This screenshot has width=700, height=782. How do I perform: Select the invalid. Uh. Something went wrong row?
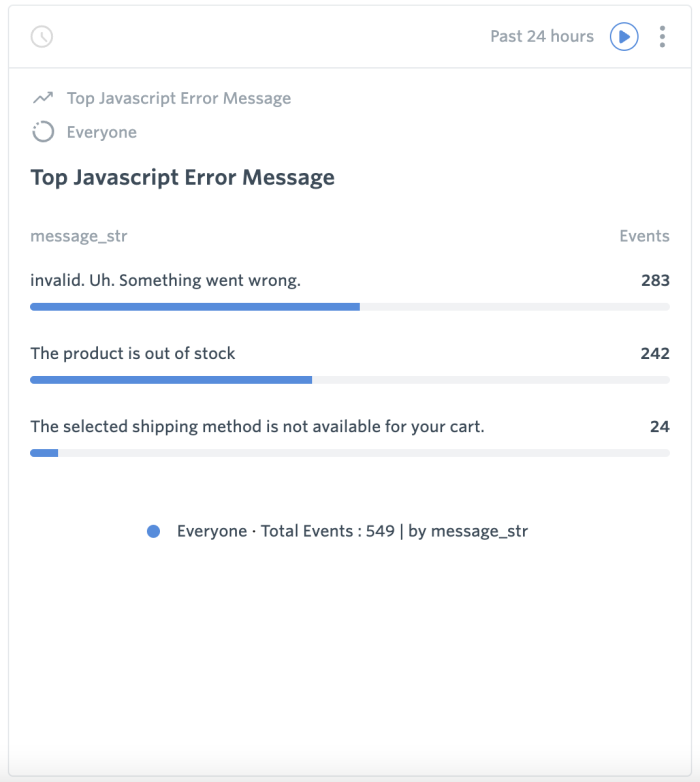coord(350,291)
